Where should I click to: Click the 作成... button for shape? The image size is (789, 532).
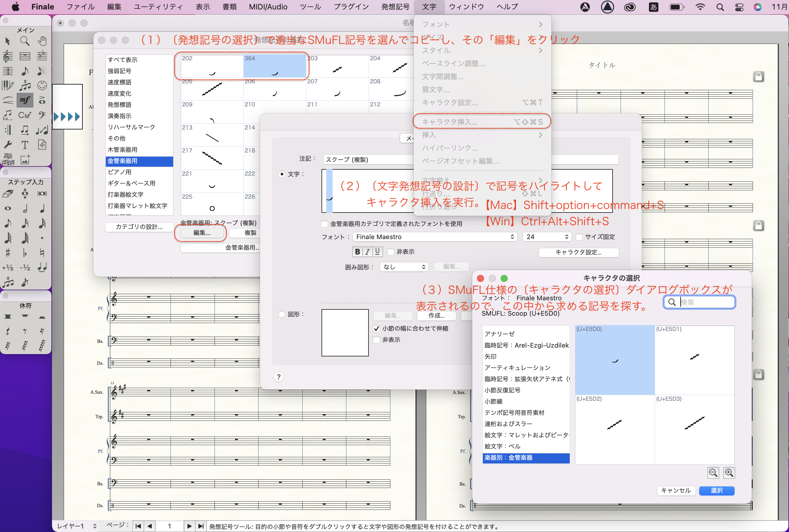click(436, 316)
